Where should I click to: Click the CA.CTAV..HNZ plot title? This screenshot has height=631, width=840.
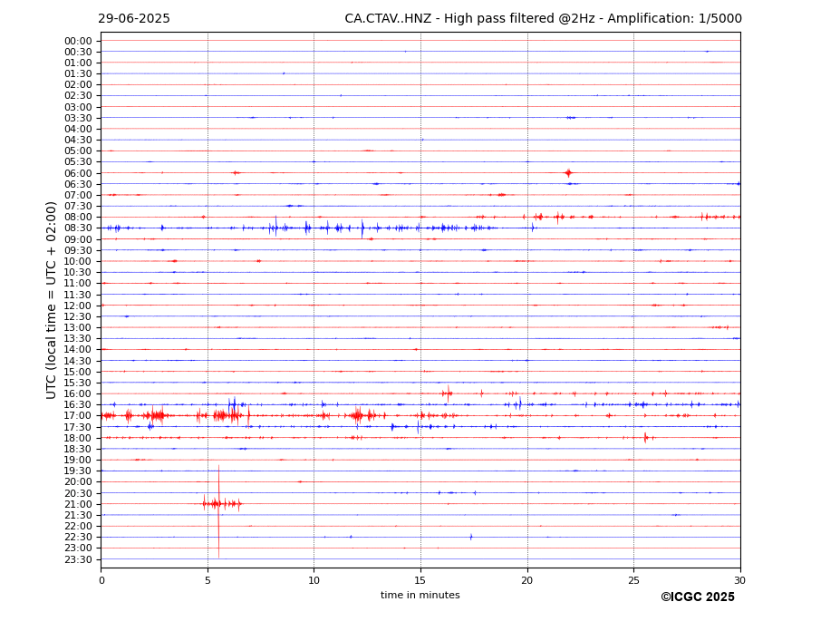(x=543, y=19)
